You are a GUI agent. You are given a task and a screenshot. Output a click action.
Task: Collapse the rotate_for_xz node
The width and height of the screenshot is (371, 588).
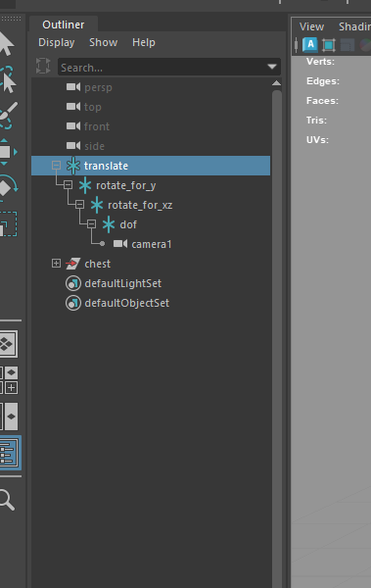coord(79,205)
